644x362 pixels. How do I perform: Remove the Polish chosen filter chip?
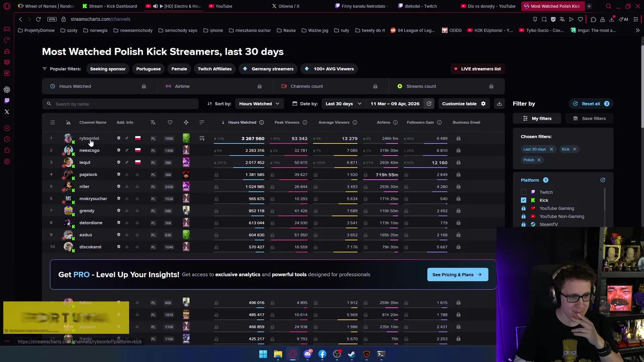coord(538,160)
